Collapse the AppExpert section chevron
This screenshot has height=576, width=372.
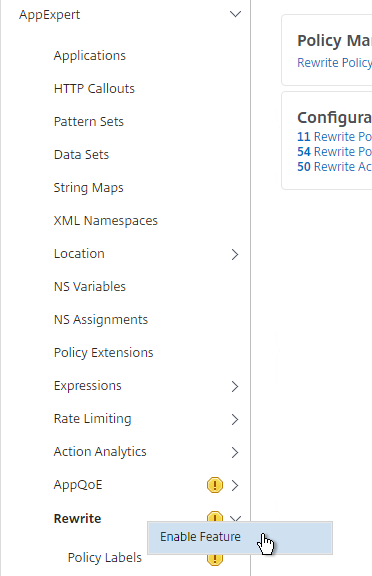[235, 14]
